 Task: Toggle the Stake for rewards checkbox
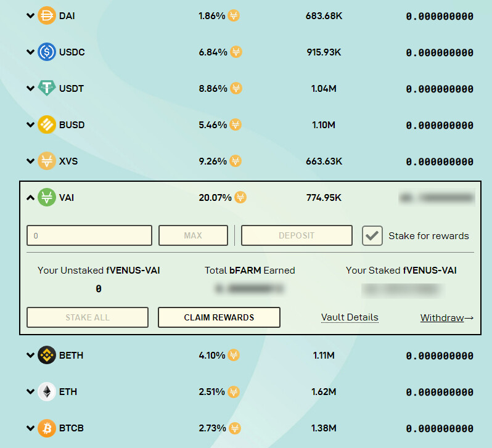372,235
